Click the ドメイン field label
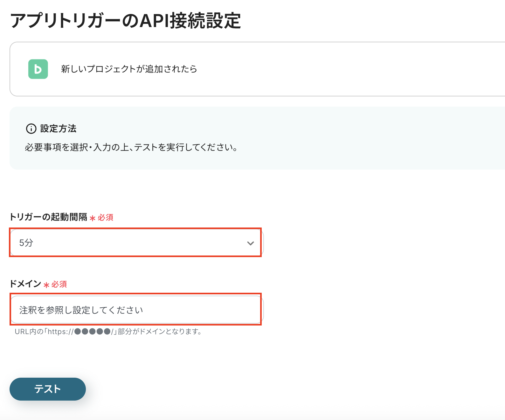This screenshot has height=420, width=505. click(x=25, y=284)
